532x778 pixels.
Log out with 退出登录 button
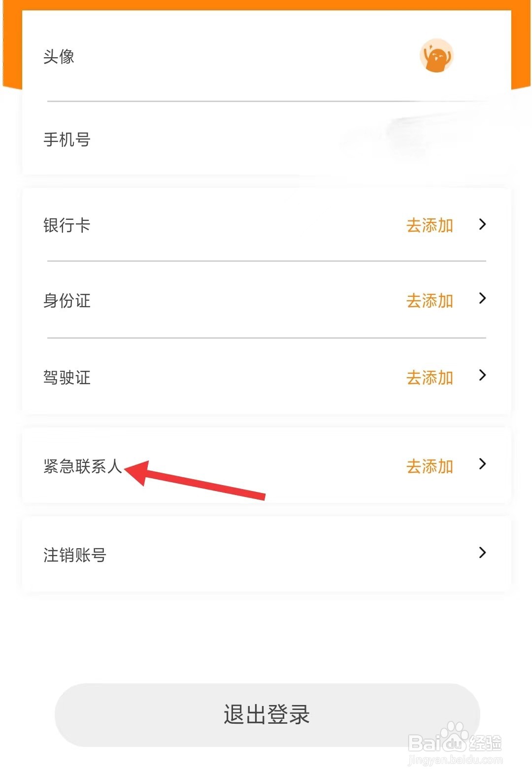(x=267, y=715)
